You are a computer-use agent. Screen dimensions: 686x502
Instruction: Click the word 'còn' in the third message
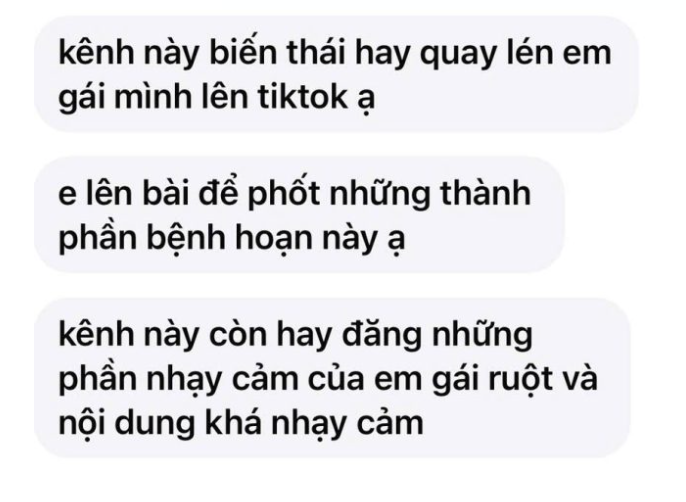coord(238,335)
